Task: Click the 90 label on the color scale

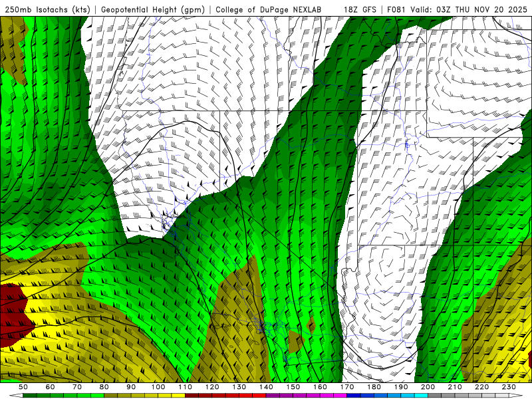Action: pos(131,387)
